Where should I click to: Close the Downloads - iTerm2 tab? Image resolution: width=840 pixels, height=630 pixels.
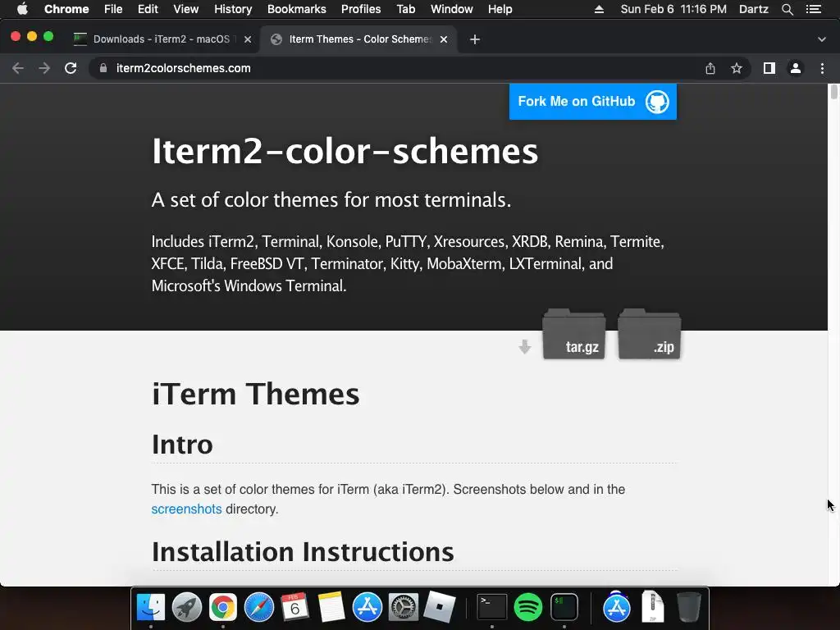tap(248, 39)
